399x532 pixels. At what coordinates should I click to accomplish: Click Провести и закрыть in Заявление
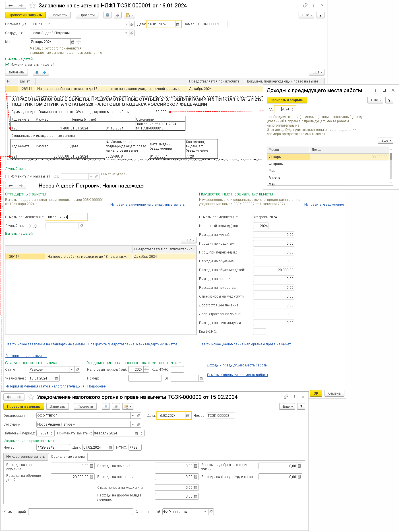tap(25, 15)
